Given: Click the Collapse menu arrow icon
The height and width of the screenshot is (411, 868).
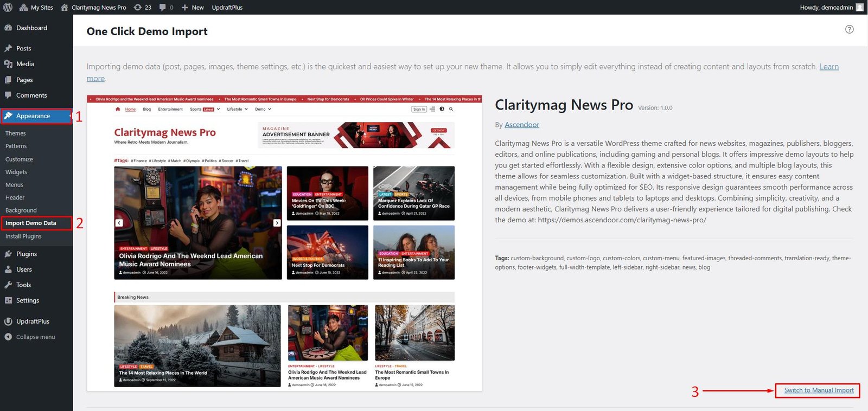Looking at the screenshot, I should [x=8, y=337].
